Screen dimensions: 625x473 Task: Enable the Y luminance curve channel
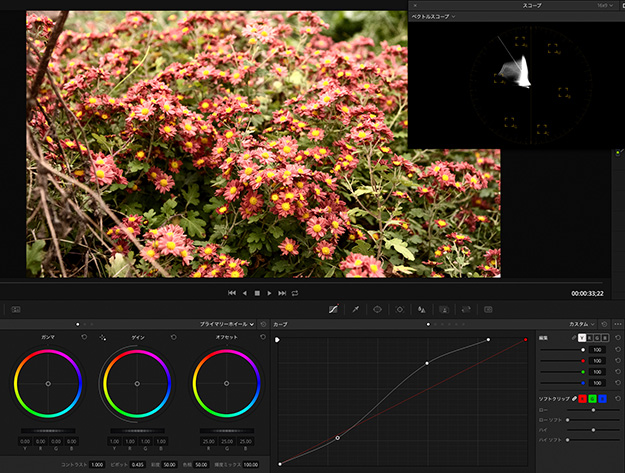pos(583,338)
